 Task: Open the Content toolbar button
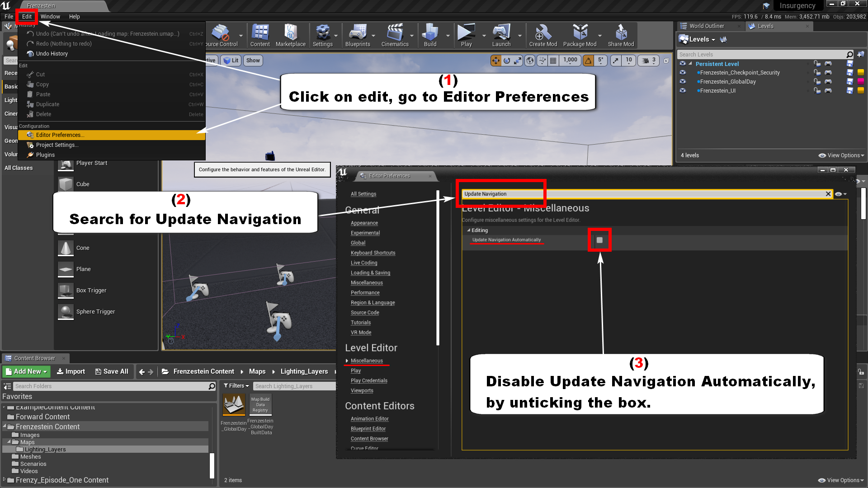260,35
